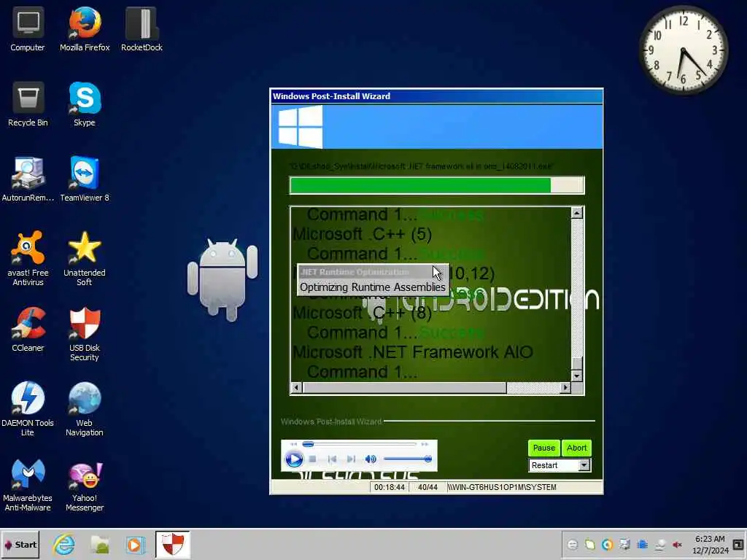Open the Unattended Soft star icon
Viewport: 747px width, 560px height.
pyautogui.click(x=85, y=259)
